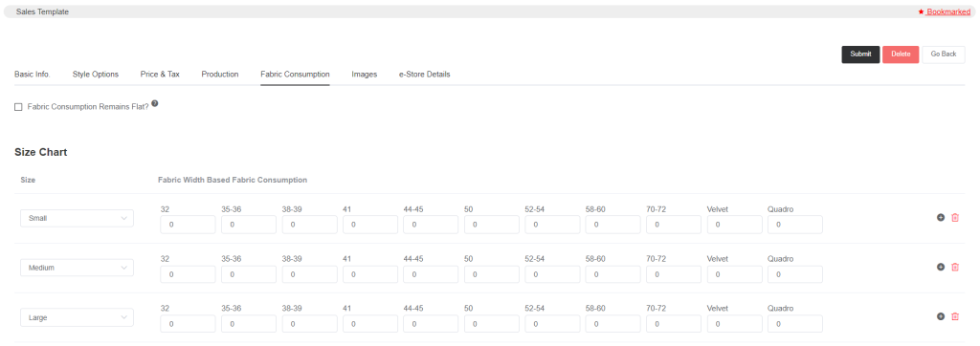Add a row after the Medium size
Image resolution: width=980 pixels, height=346 pixels.
[941, 267]
